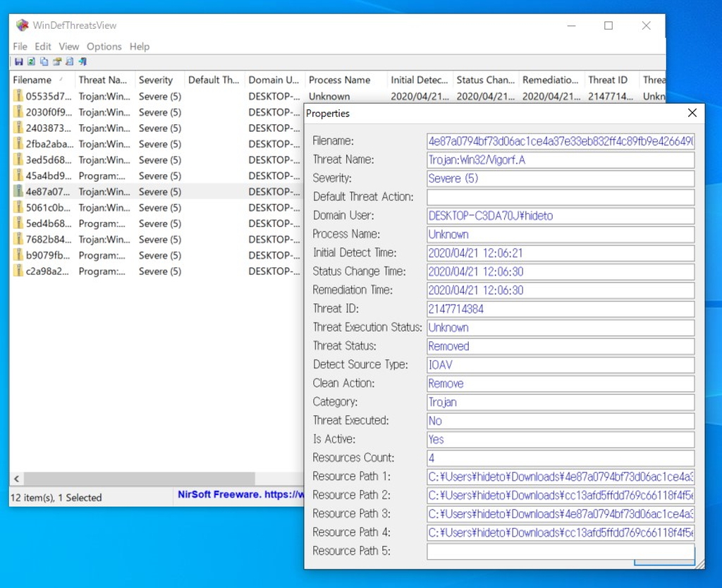Sort by Default Threat Action column

[x=214, y=80]
